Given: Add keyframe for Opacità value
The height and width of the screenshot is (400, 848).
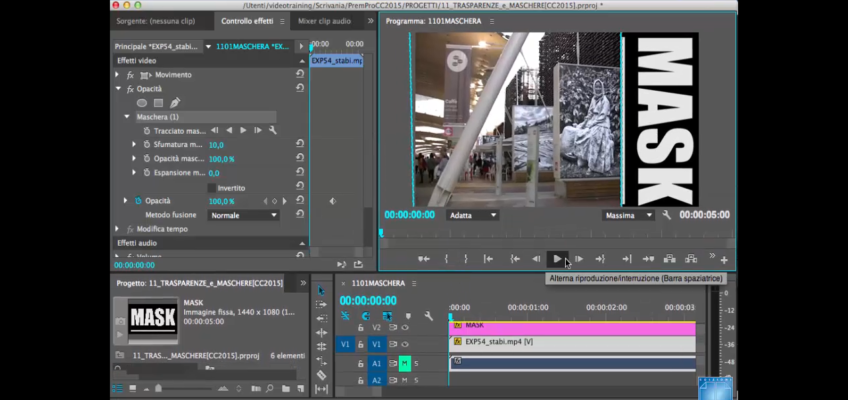Looking at the screenshot, I should (x=275, y=201).
